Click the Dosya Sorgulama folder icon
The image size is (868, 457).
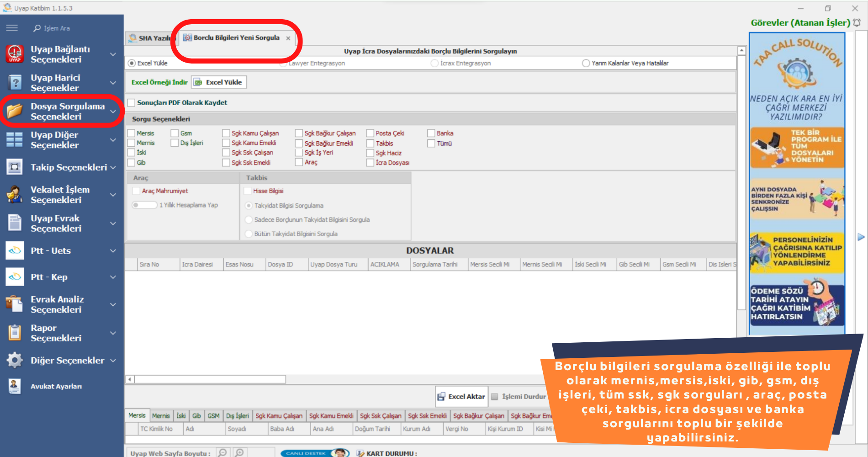[x=15, y=111]
